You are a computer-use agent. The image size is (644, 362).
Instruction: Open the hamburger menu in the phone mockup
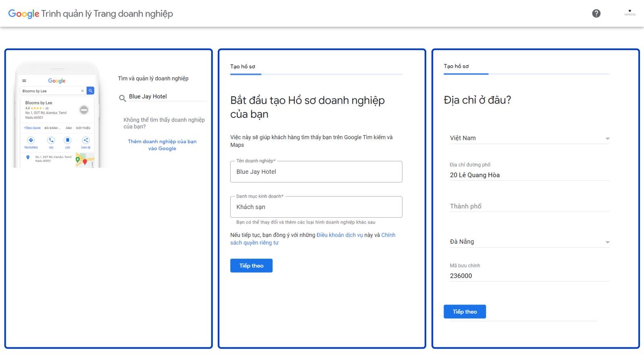pos(24,80)
